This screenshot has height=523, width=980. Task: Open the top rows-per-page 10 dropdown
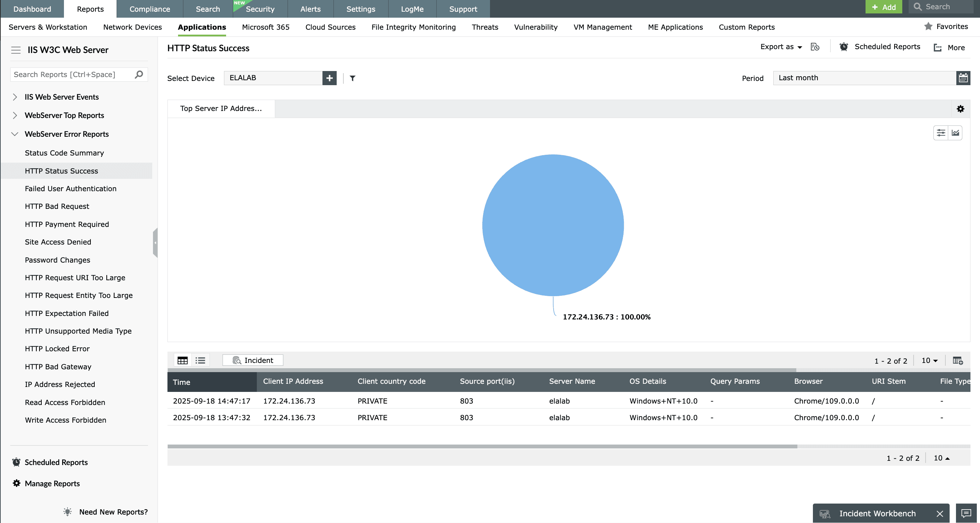929,360
